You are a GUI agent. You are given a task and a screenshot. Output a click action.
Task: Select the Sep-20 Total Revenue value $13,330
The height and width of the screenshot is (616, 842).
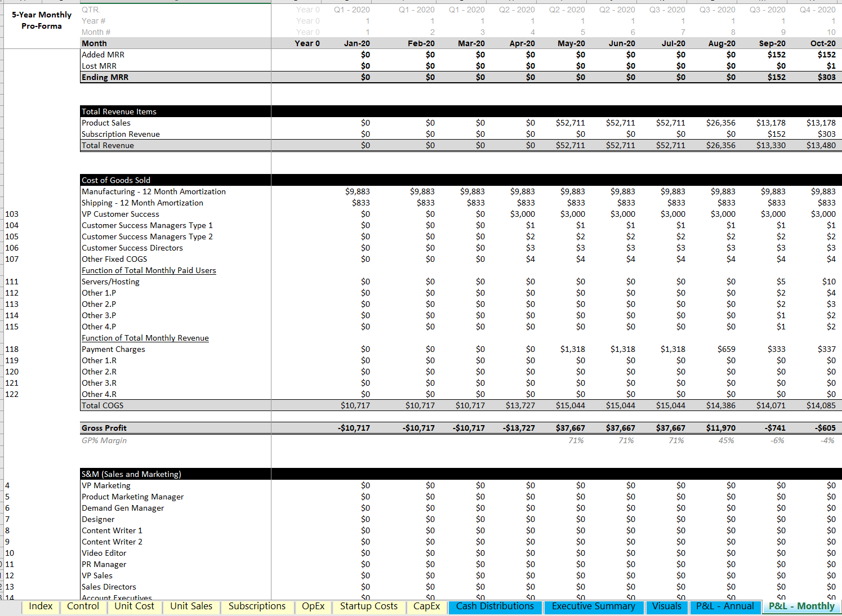[x=771, y=145]
